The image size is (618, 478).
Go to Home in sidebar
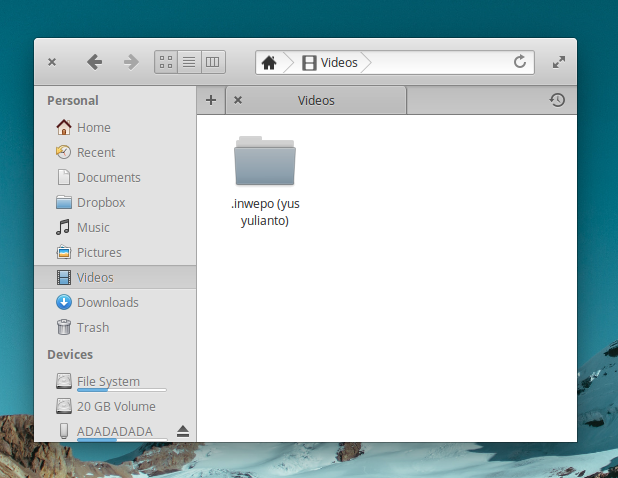pyautogui.click(x=93, y=127)
